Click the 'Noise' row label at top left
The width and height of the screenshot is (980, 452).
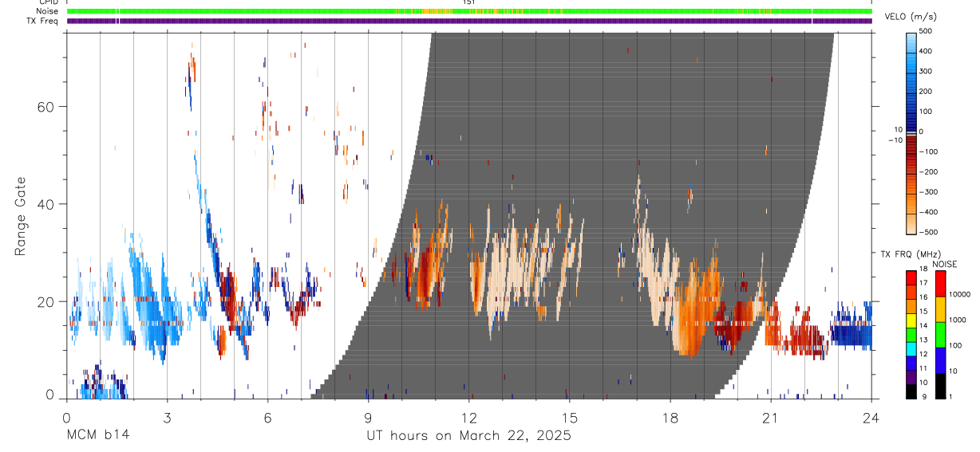click(x=47, y=11)
